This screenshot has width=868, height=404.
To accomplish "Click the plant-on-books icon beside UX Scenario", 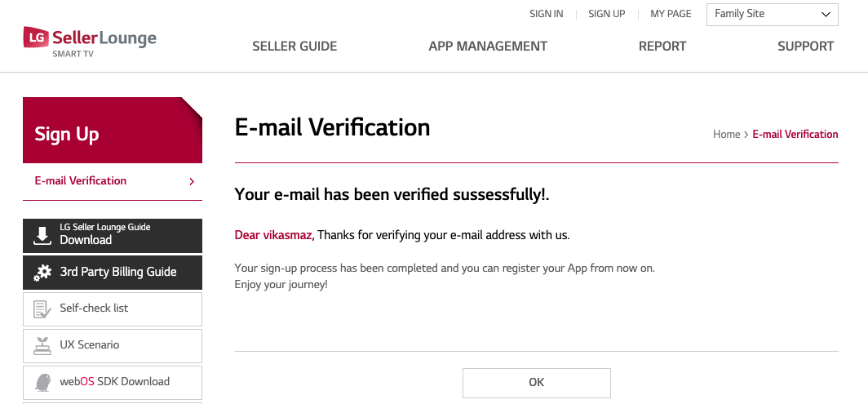I will [x=42, y=345].
